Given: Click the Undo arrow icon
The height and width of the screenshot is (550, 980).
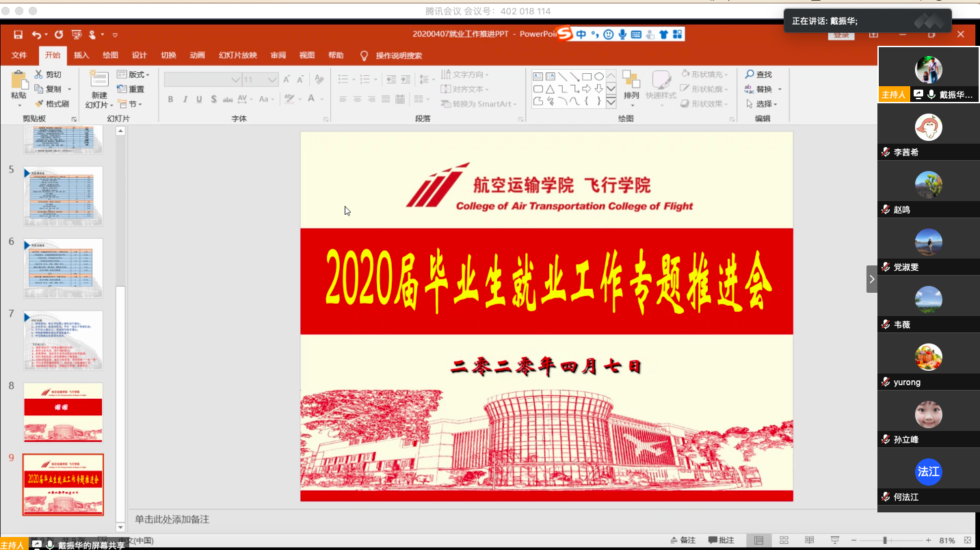Looking at the screenshot, I should (36, 34).
